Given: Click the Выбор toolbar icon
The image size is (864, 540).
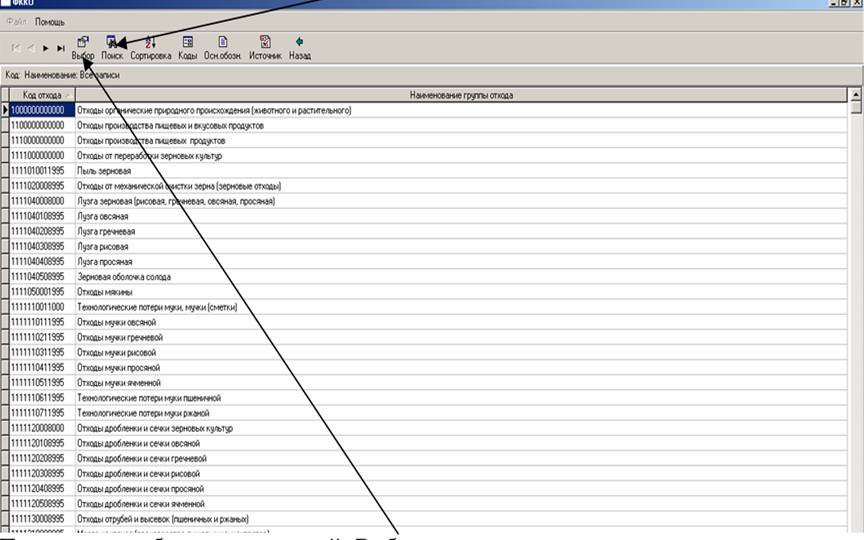Looking at the screenshot, I should coord(83,47).
